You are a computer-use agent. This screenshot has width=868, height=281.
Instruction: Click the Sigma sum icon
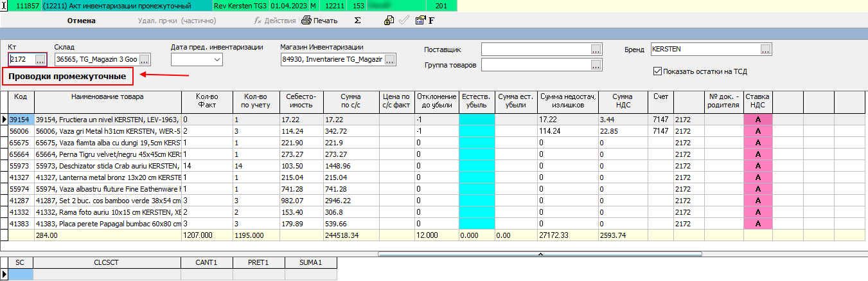click(357, 21)
